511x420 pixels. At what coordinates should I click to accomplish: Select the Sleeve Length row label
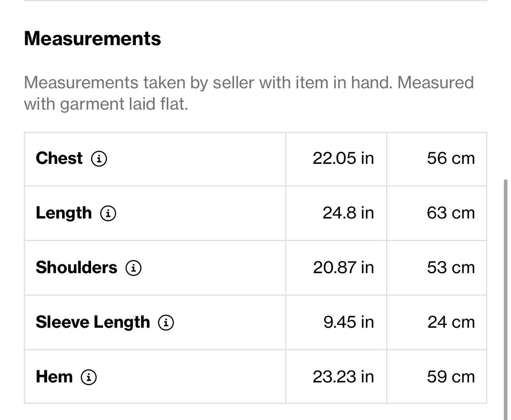click(93, 323)
